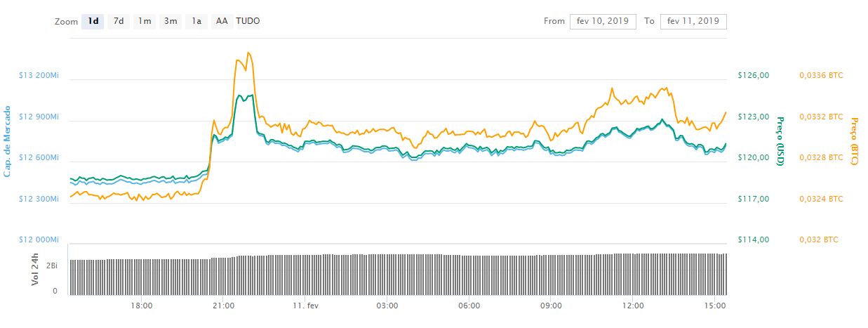Screen dimensions: 868x328
Task: Select the 1d zoom range
Action: (93, 21)
